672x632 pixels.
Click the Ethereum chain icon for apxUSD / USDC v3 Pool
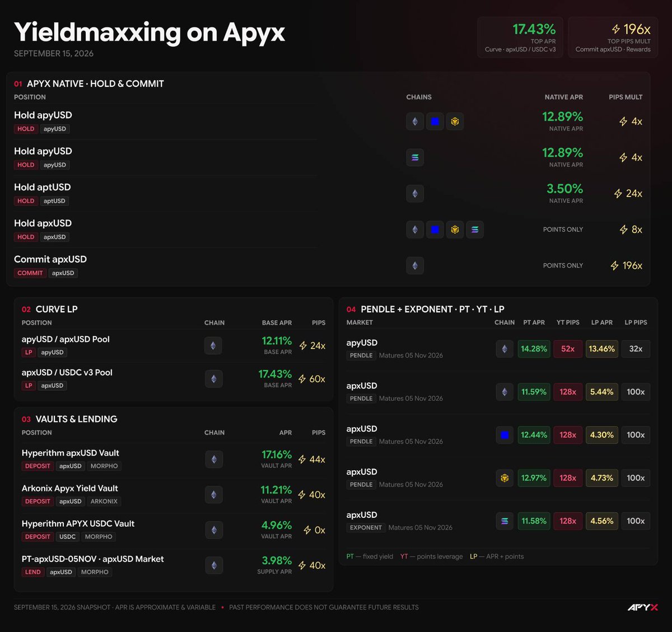[213, 379]
